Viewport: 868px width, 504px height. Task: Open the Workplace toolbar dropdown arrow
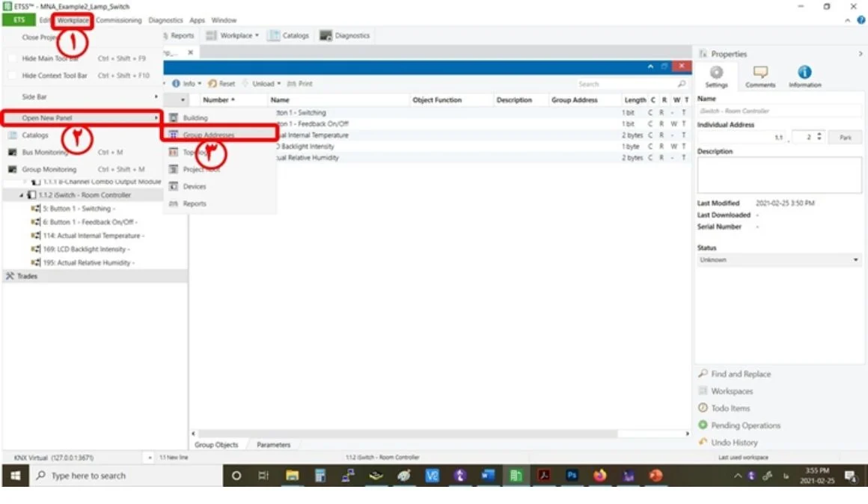point(257,35)
